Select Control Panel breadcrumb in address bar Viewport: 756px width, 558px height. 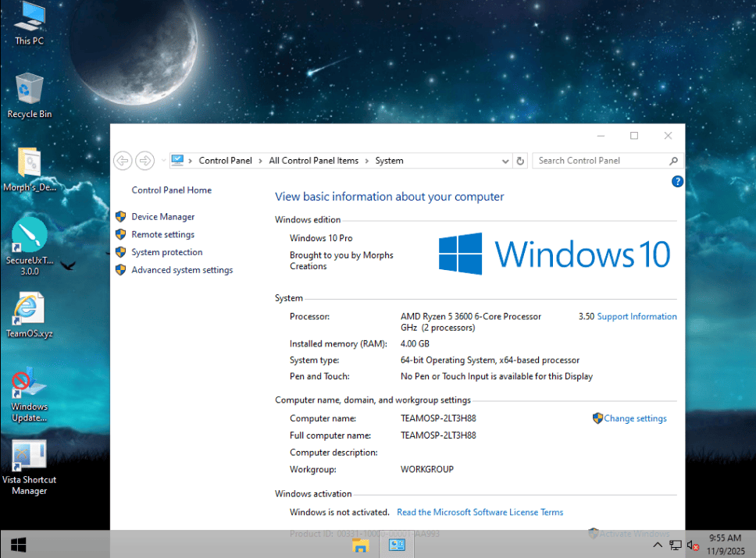pos(225,161)
